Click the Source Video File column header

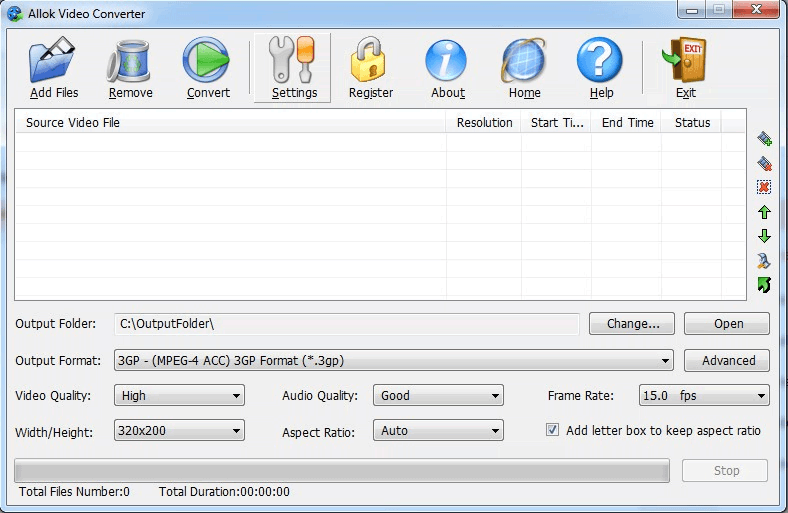tap(231, 123)
